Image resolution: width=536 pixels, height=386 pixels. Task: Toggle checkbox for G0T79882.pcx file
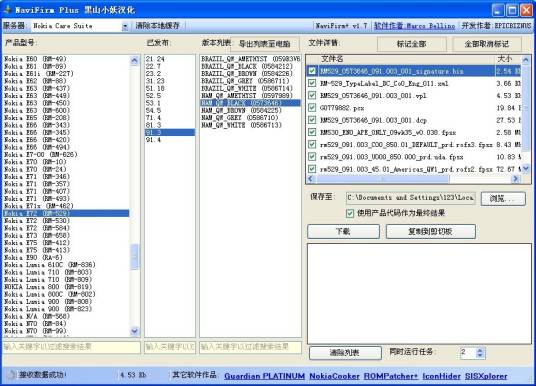312,108
